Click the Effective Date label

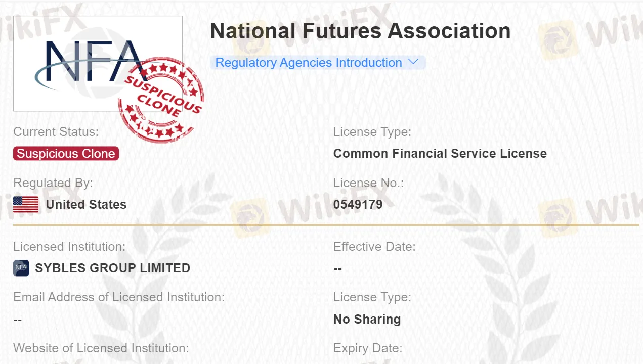[x=374, y=247]
